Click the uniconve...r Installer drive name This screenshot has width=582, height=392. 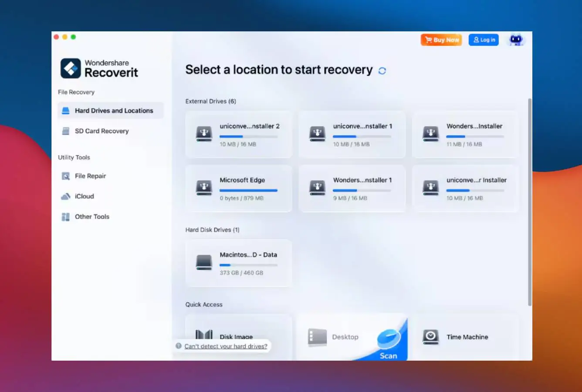pyautogui.click(x=477, y=180)
